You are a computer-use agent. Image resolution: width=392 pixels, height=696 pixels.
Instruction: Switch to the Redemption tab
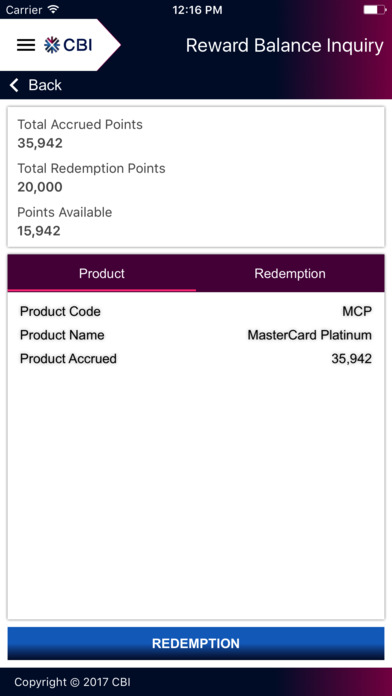pos(290,273)
